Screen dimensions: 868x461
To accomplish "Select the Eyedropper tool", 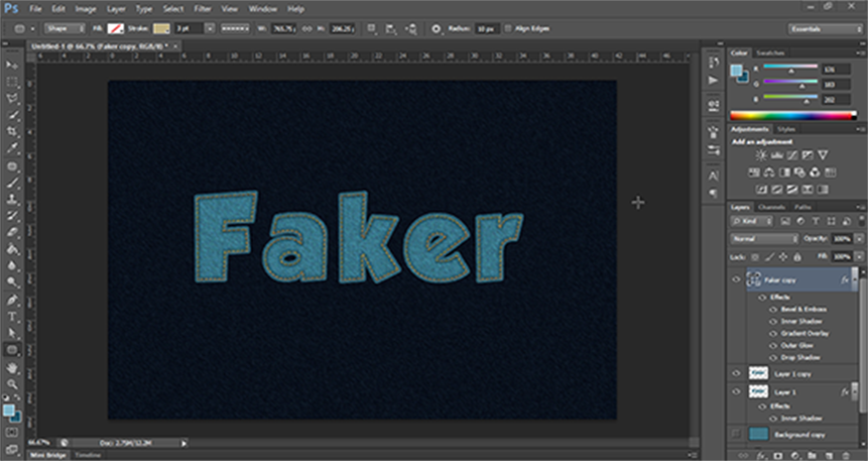I will point(13,149).
